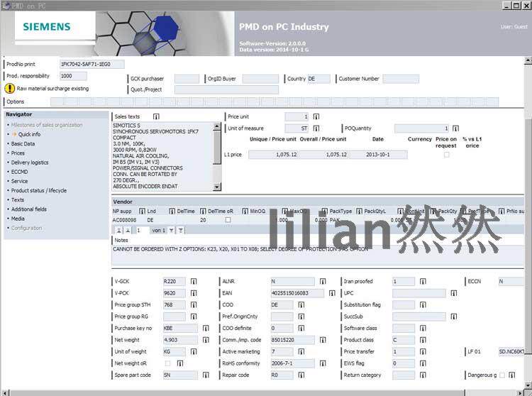
Task: Click the Quot./Project input field
Action: point(227,89)
